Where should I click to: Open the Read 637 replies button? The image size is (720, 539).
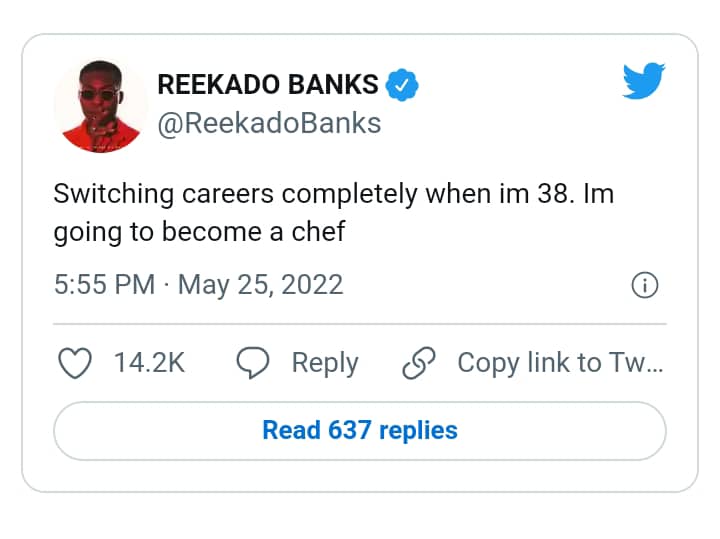[359, 431]
